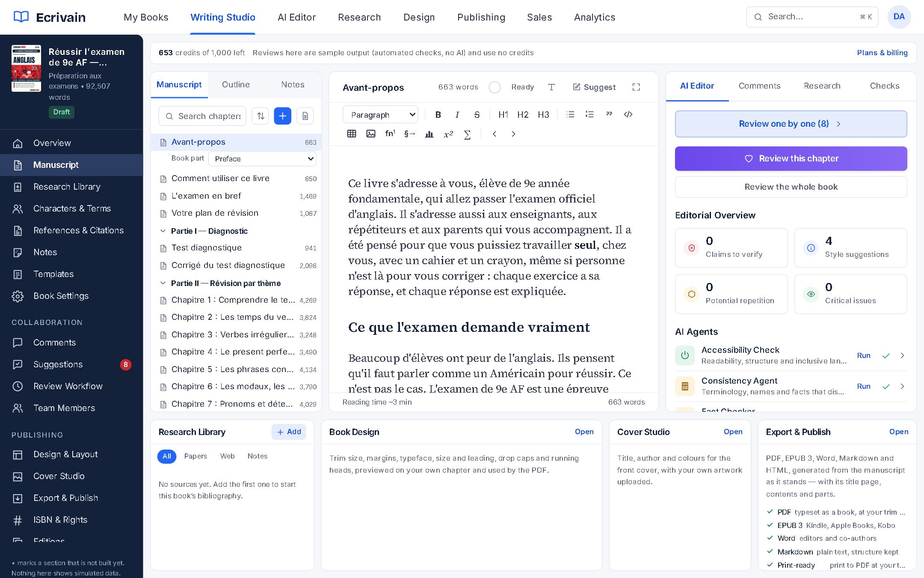Screen dimensions: 924x578
Task: Insert a math formula (sigma)
Action: [x=468, y=134]
